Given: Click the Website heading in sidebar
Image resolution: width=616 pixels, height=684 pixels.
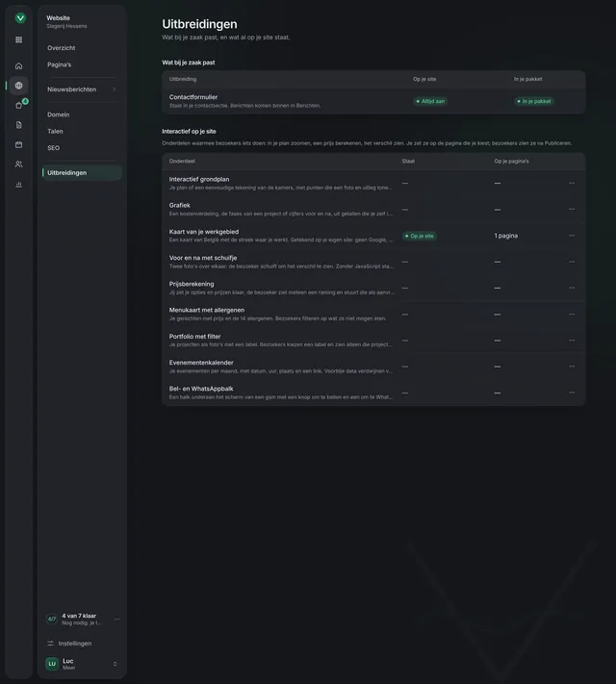Looking at the screenshot, I should point(58,18).
